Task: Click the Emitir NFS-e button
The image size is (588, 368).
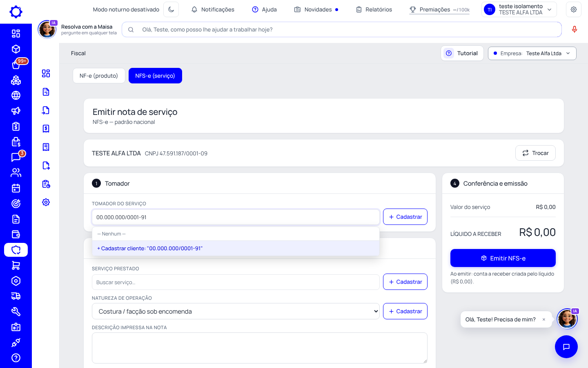Action: (x=503, y=258)
